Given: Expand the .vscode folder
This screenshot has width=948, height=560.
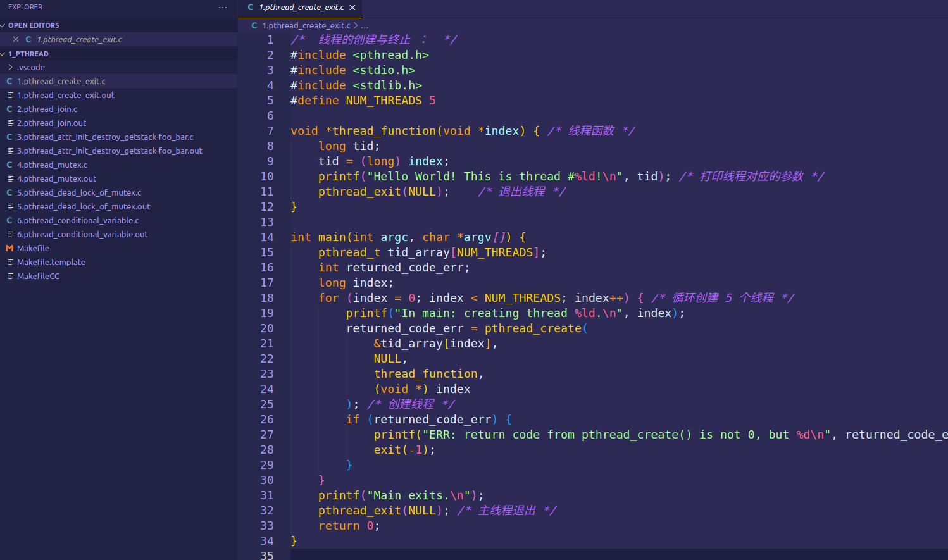Looking at the screenshot, I should click(x=31, y=68).
